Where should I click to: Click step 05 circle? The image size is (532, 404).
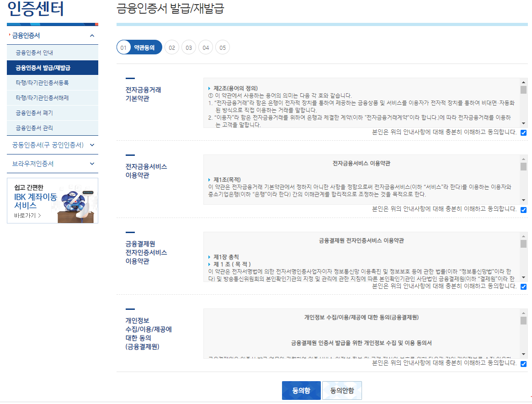(223, 48)
